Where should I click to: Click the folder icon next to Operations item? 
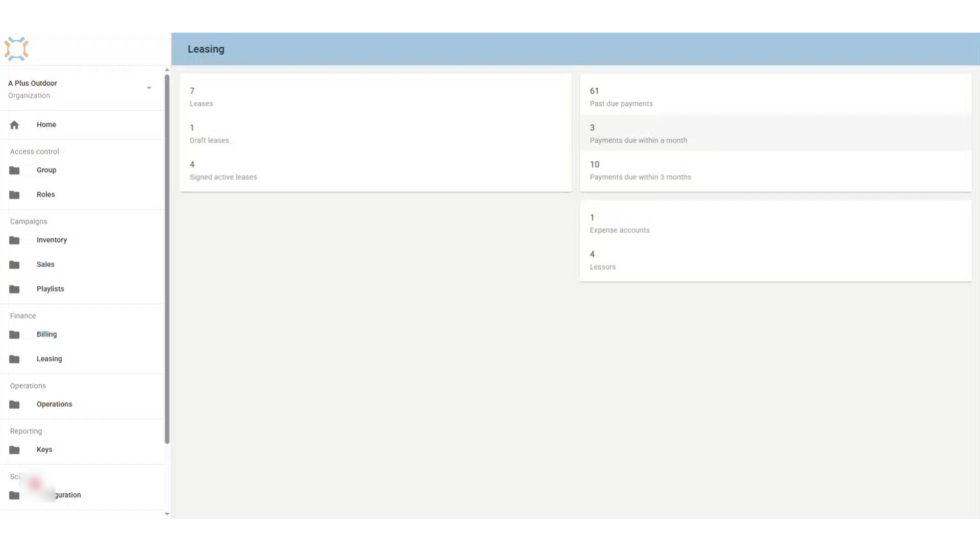14,405
